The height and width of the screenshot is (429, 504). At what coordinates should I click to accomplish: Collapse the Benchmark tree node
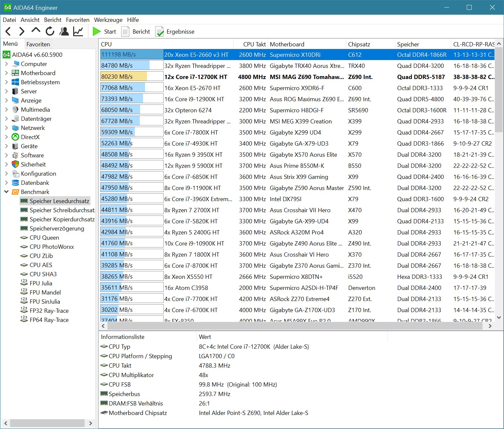[7, 192]
